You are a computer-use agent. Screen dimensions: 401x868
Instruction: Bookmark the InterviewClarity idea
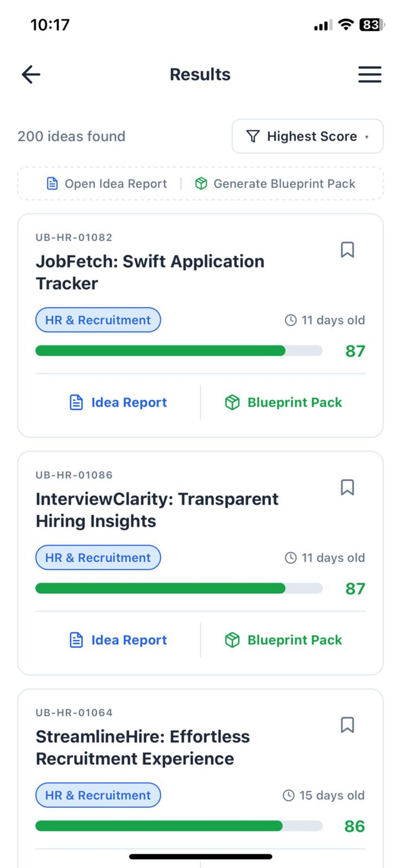pos(347,487)
